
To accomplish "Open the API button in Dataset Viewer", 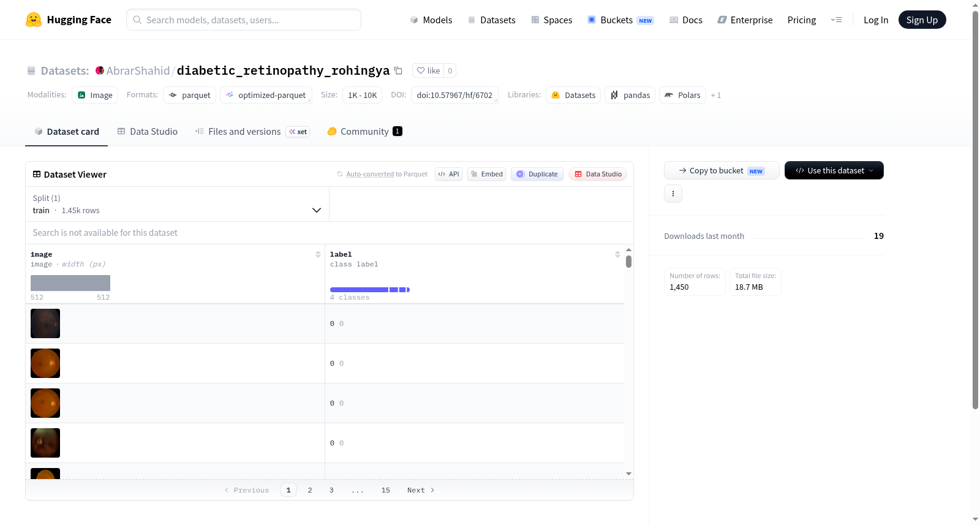I will (448, 174).
